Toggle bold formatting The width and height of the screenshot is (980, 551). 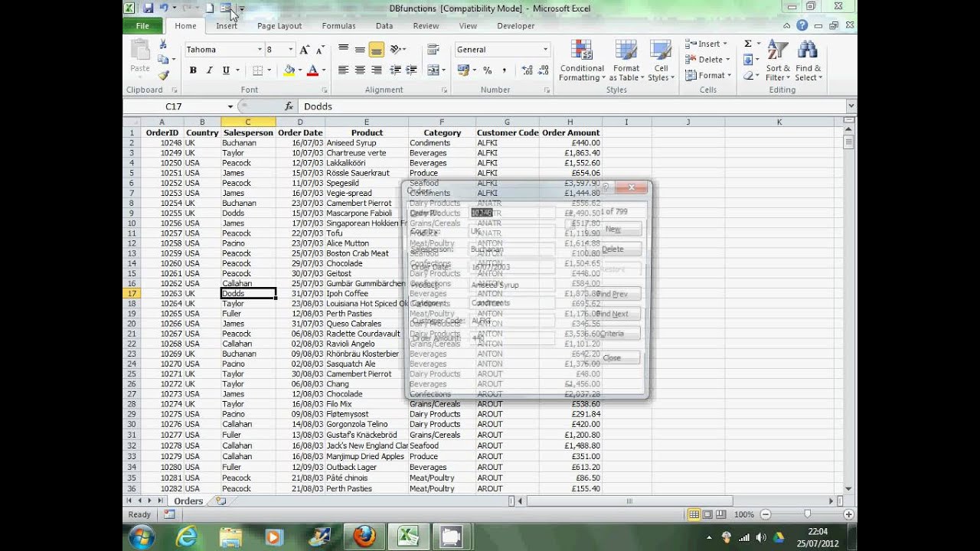(193, 70)
